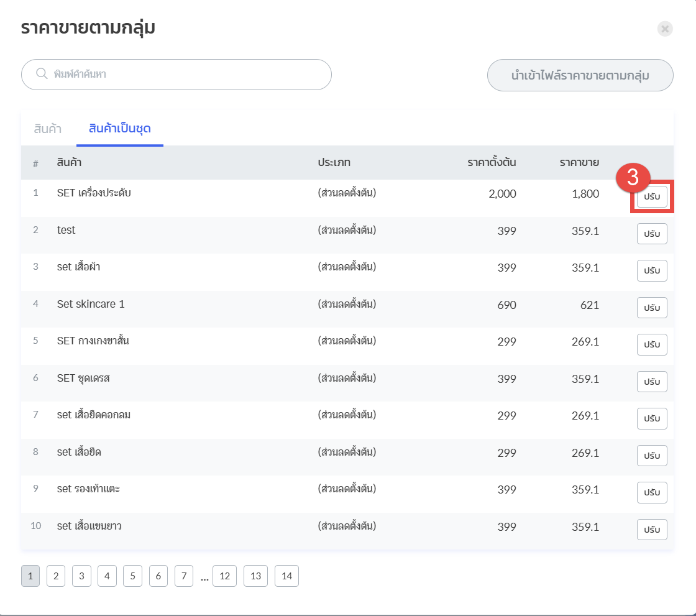The height and width of the screenshot is (616, 696).
Task: Adjust price for SET กางเกงขาสั้น
Action: [x=651, y=344]
